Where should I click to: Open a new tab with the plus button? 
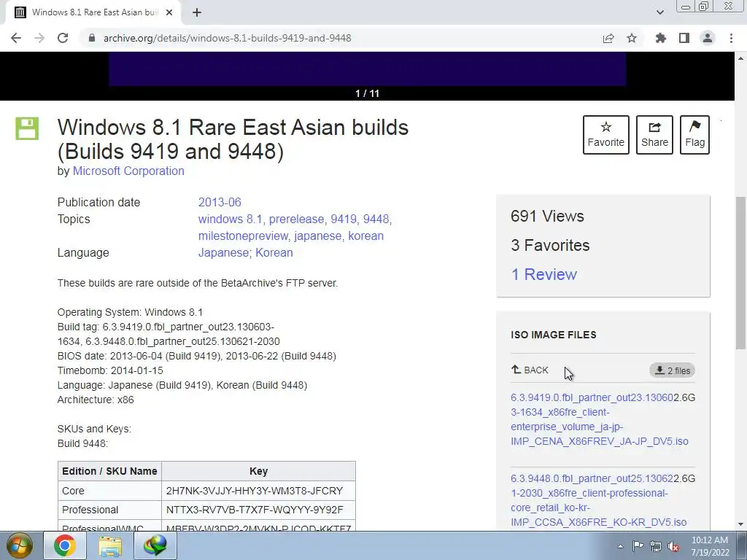tap(197, 12)
